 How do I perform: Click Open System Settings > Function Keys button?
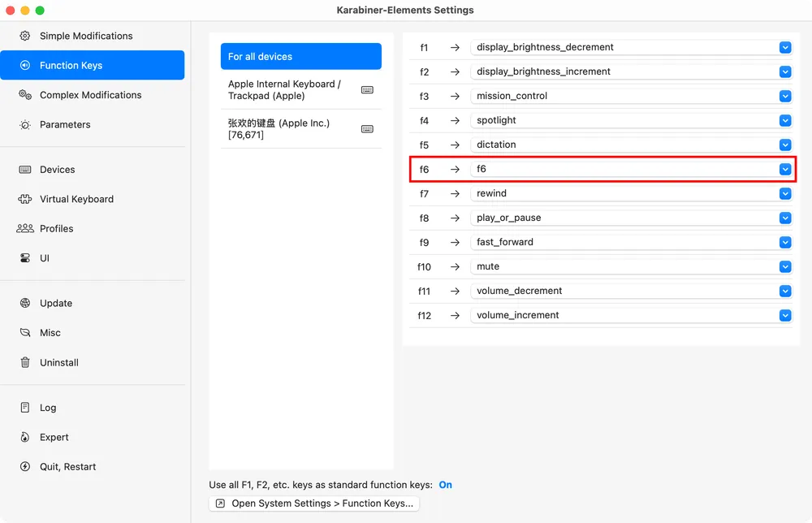314,504
